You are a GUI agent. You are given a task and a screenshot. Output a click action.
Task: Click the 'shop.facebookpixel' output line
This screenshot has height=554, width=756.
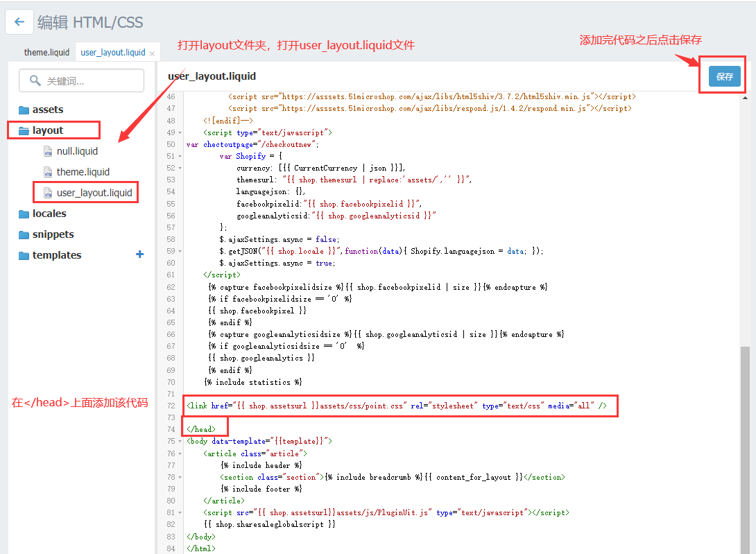[257, 311]
